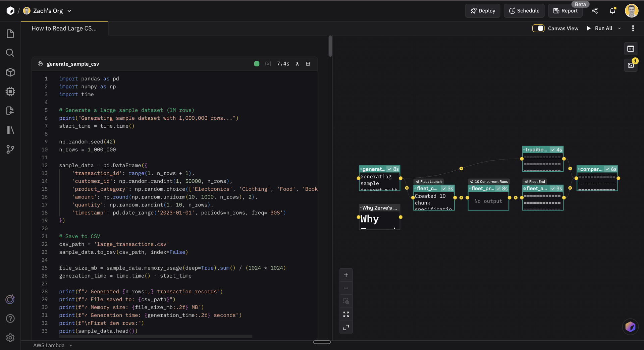Viewport: 644px width, 350px height.
Task: Click the code editor vertical scrollbar
Action: [330, 46]
